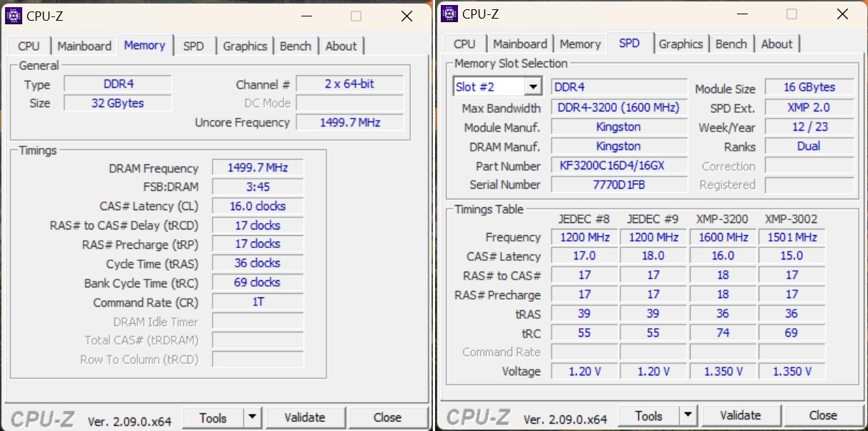868x431 pixels.
Task: Expand Tools dropdown arrow in right window
Action: pyautogui.click(x=688, y=416)
